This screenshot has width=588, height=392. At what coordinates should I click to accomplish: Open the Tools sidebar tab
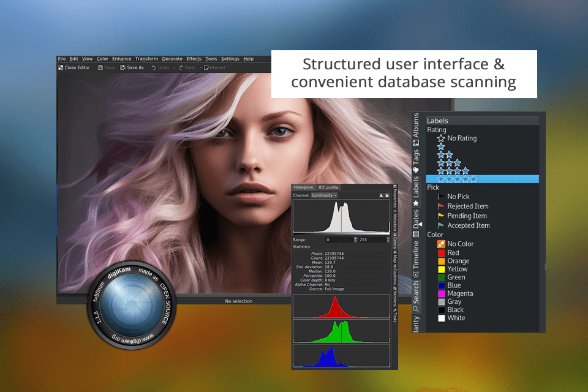tap(395, 315)
